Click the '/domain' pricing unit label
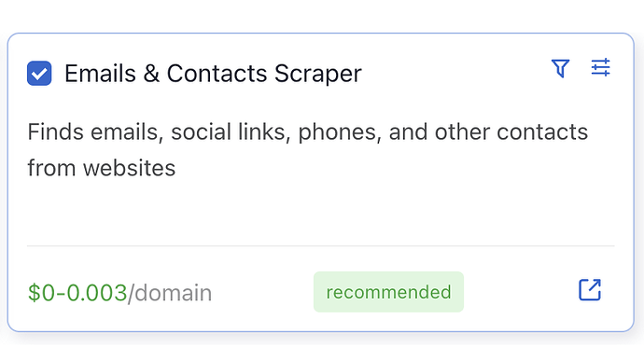This screenshot has width=644, height=347. pos(170,293)
